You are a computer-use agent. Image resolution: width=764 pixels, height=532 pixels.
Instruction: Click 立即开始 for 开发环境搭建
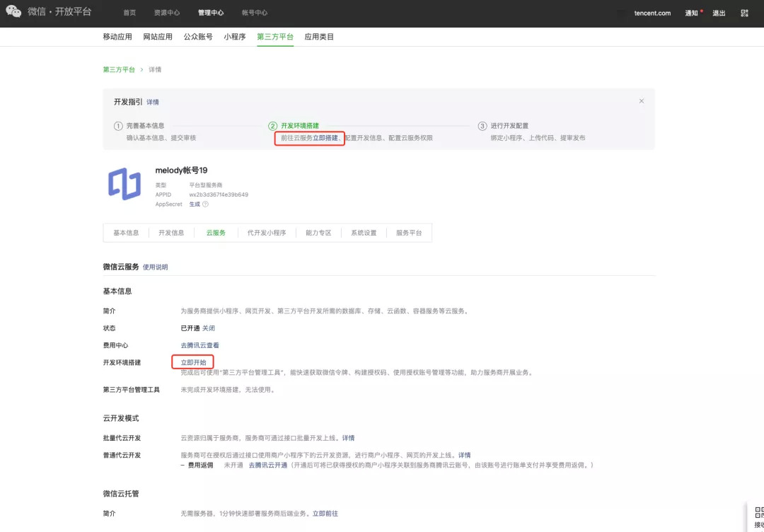(193, 362)
